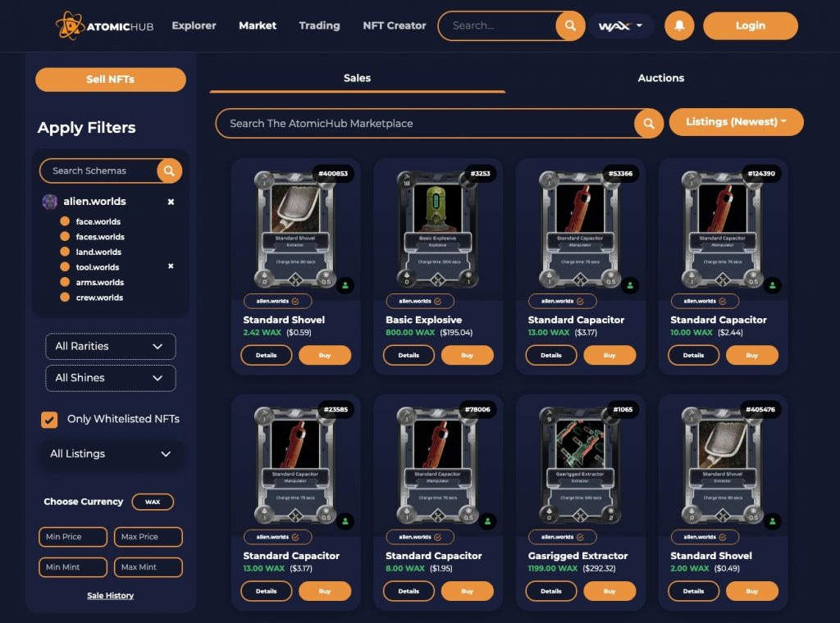Click the Min Price field

pos(73,537)
